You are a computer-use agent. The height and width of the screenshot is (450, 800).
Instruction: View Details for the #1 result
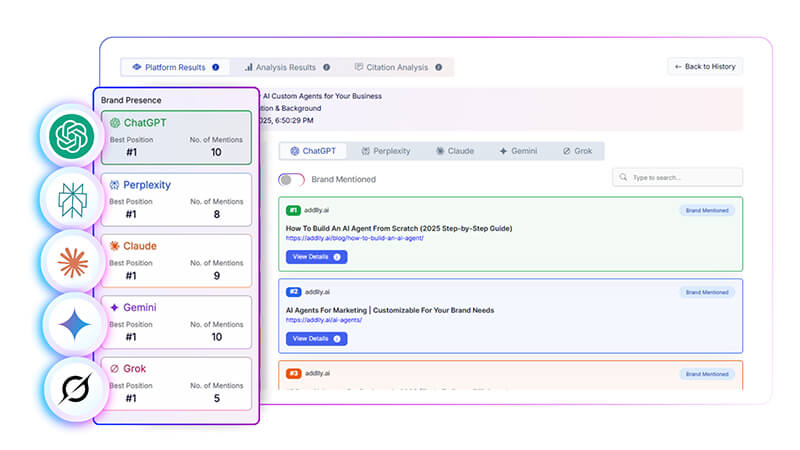316,257
